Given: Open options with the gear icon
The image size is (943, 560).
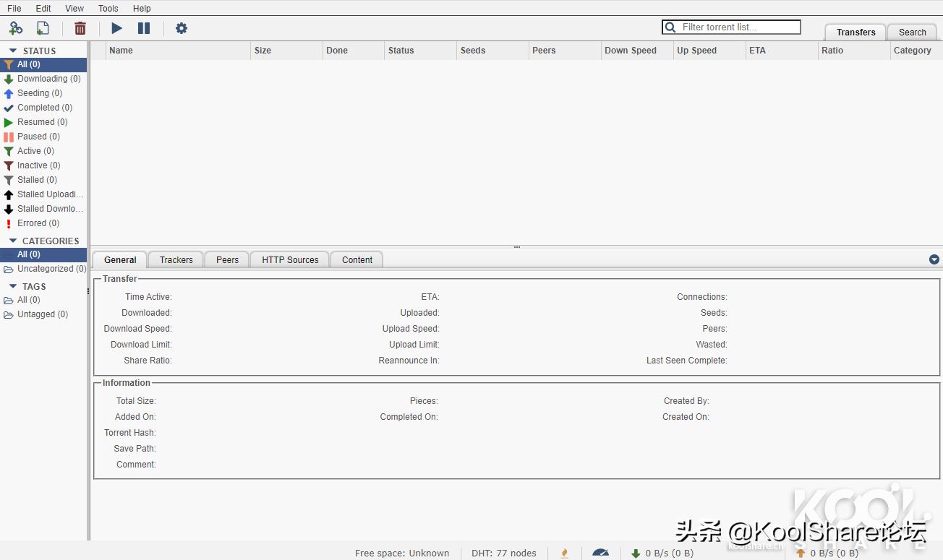Looking at the screenshot, I should pos(182,28).
